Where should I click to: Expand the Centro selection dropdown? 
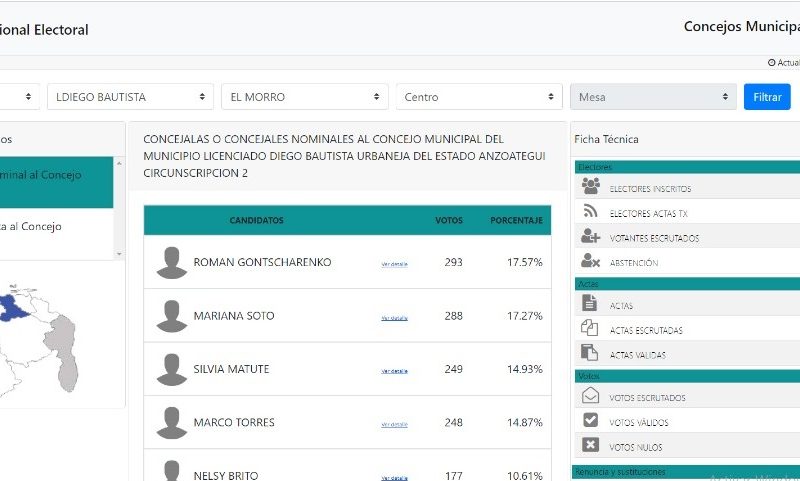pyautogui.click(x=479, y=96)
